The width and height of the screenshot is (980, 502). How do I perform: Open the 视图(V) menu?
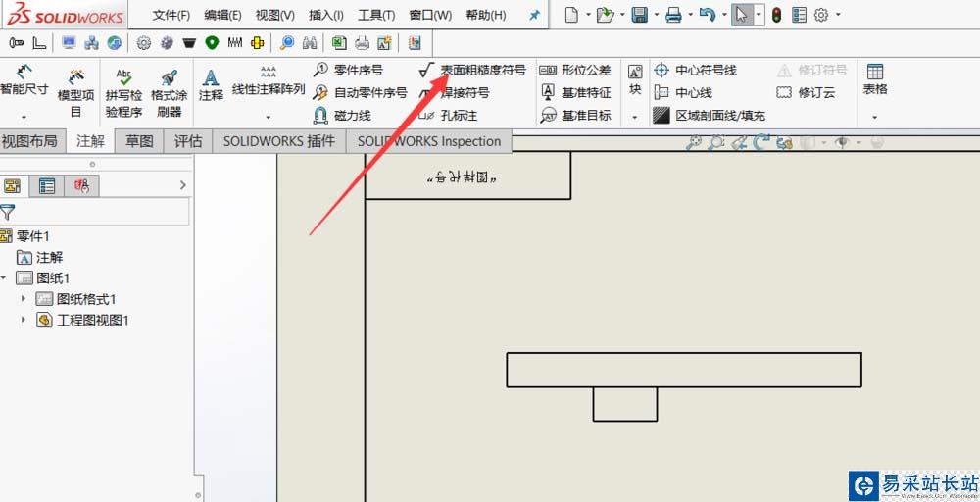click(275, 15)
